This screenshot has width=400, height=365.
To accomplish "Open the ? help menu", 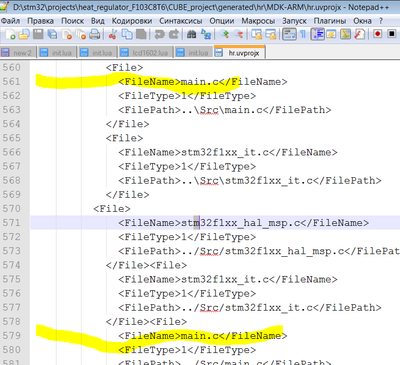I will click(x=381, y=21).
